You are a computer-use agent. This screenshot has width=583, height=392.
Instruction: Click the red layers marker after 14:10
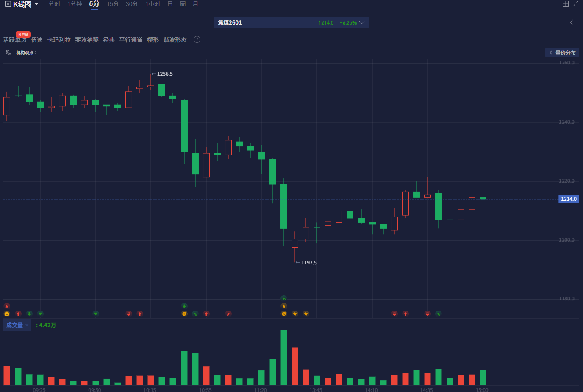pyautogui.click(x=394, y=314)
